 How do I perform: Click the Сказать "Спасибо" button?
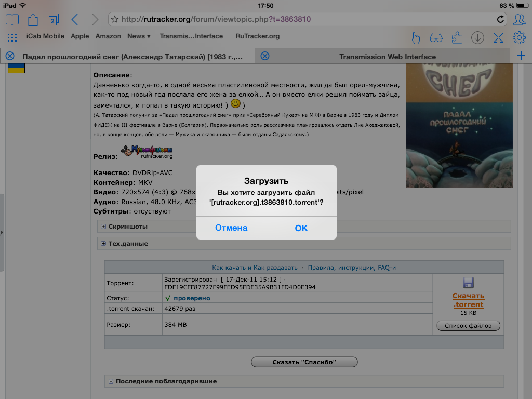pos(304,362)
